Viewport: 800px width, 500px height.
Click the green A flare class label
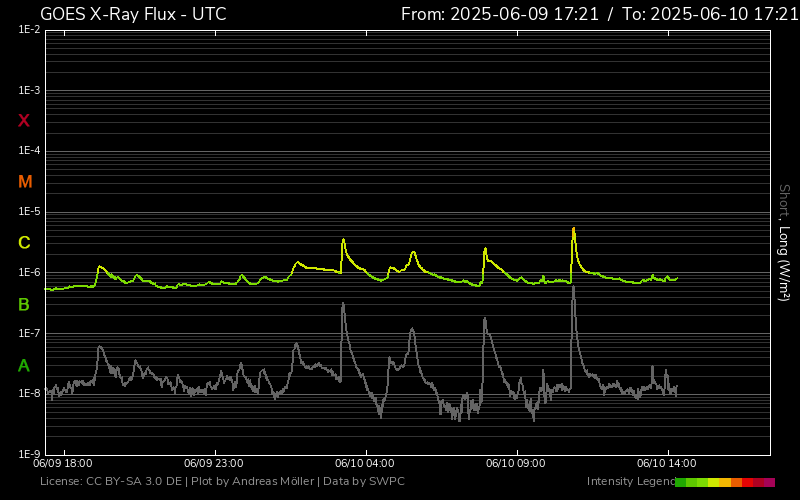point(24,365)
